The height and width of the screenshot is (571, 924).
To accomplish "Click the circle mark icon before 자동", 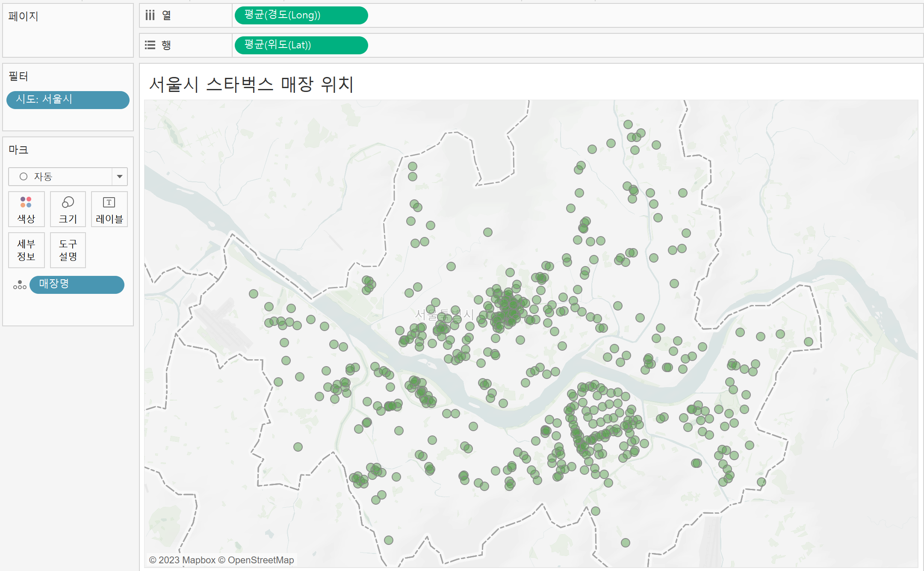I will [x=24, y=177].
